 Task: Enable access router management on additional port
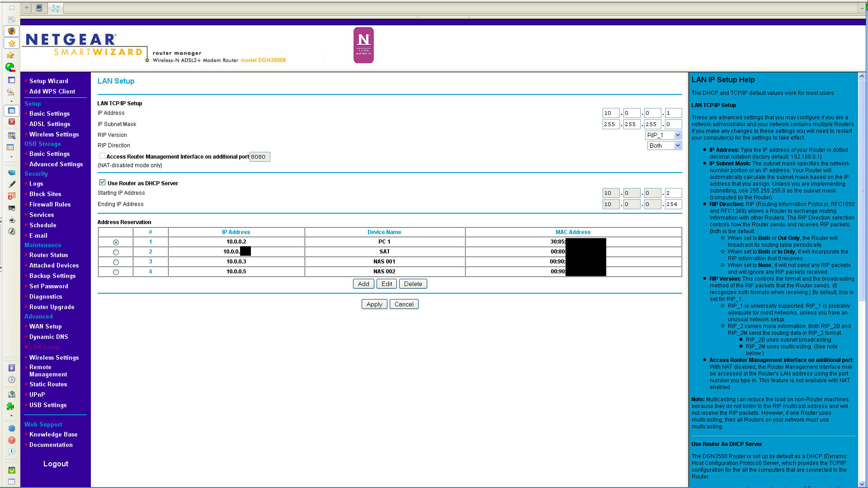[x=103, y=156]
